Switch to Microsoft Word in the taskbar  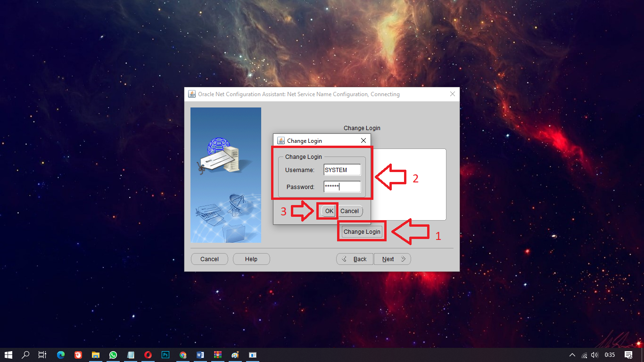200,355
